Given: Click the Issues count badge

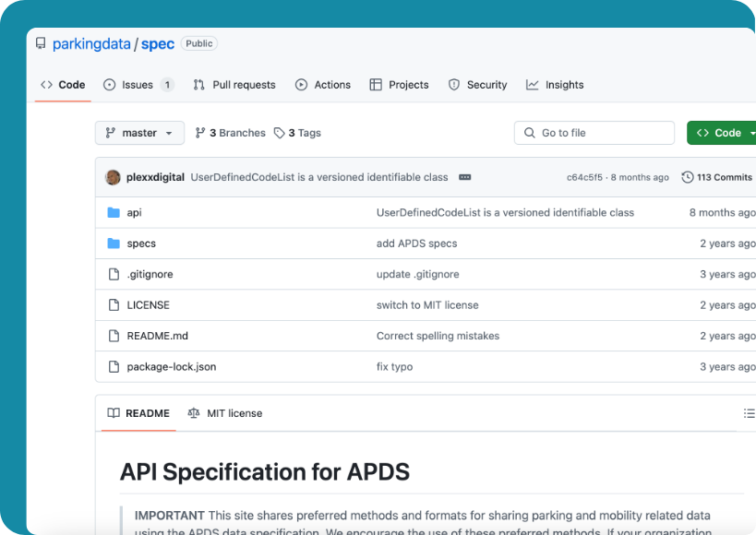Looking at the screenshot, I should point(167,85).
